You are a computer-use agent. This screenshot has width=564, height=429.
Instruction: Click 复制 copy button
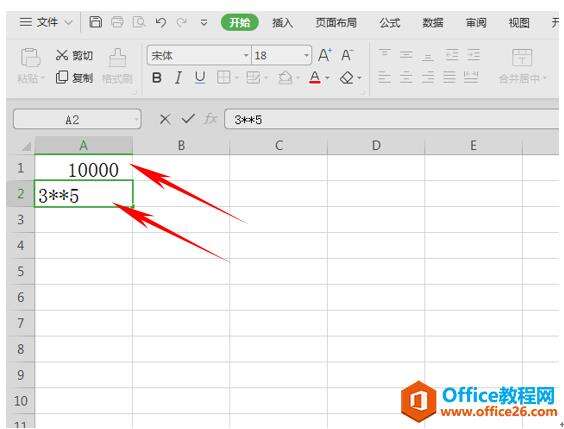click(74, 77)
